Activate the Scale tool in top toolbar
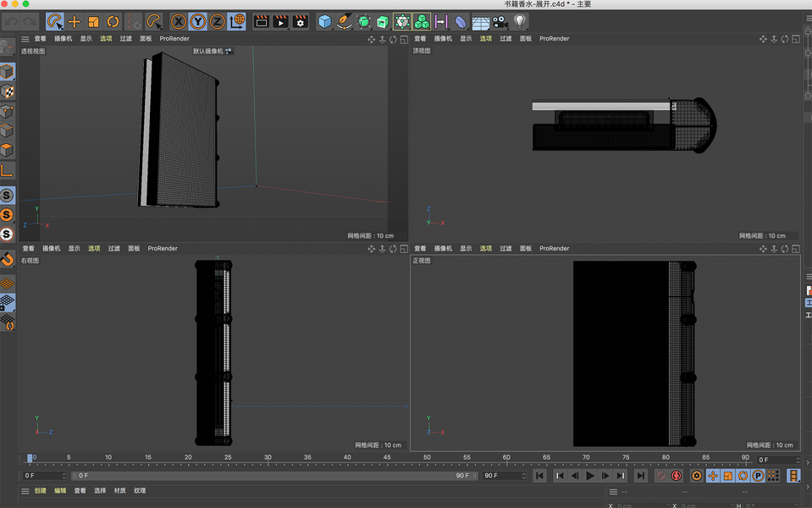This screenshot has height=508, width=812. (94, 22)
